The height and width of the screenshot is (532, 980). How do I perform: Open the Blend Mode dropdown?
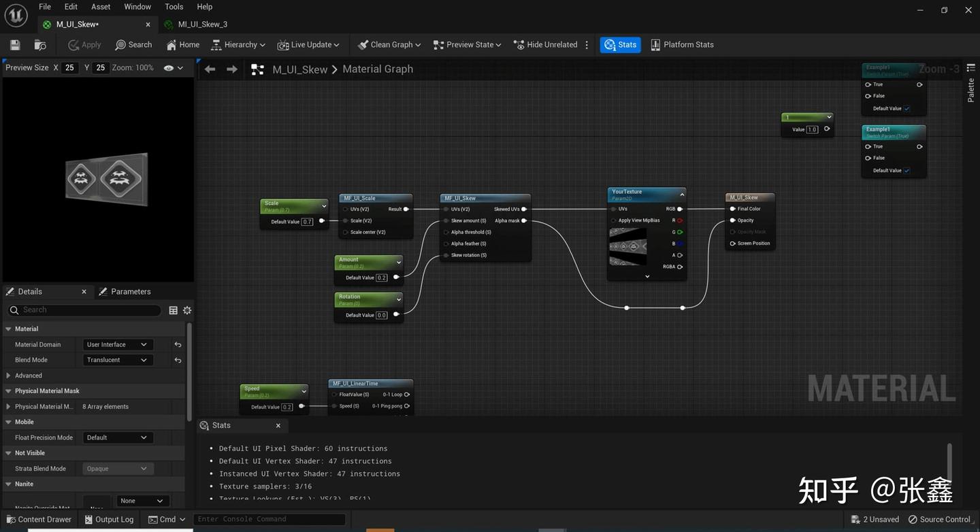coord(117,360)
